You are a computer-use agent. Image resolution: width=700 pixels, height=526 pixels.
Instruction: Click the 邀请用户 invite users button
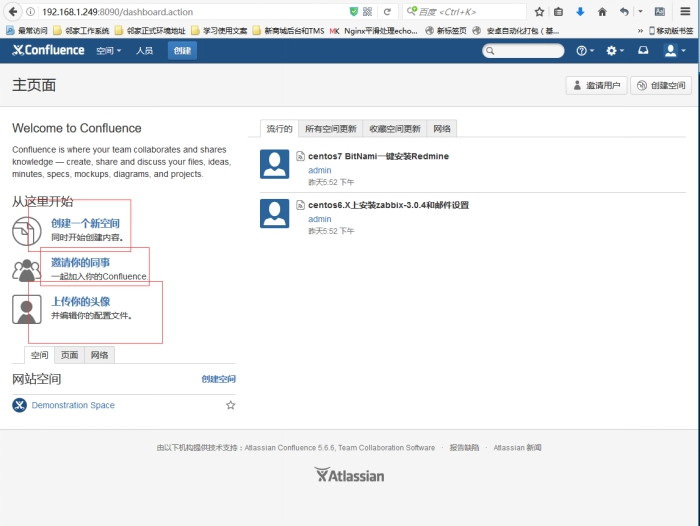(596, 85)
